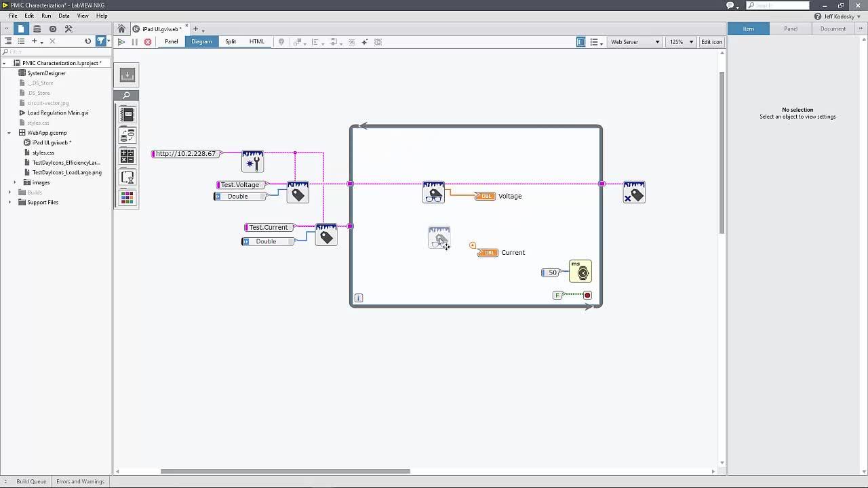Open the Data menu
Image resolution: width=868 pixels, height=488 pixels.
tap(64, 16)
